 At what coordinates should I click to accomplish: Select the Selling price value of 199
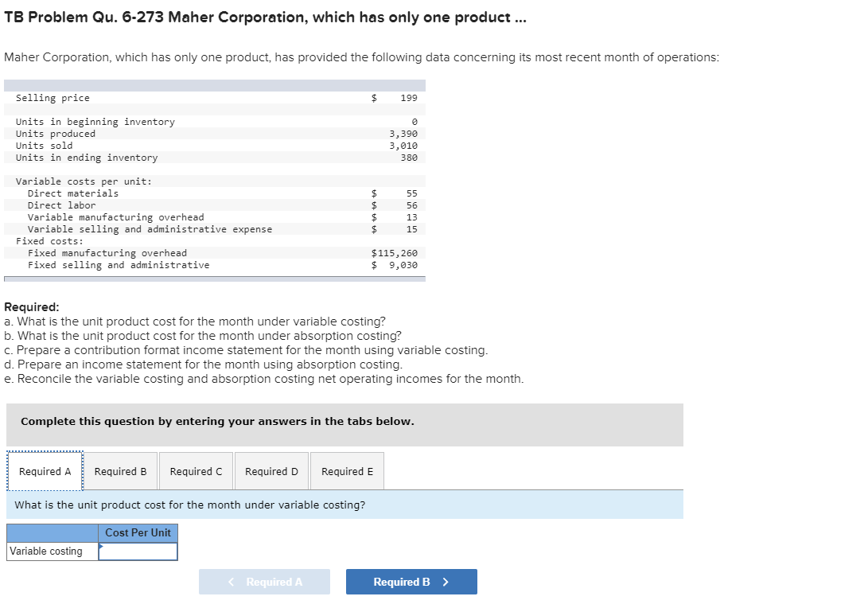pos(408,97)
